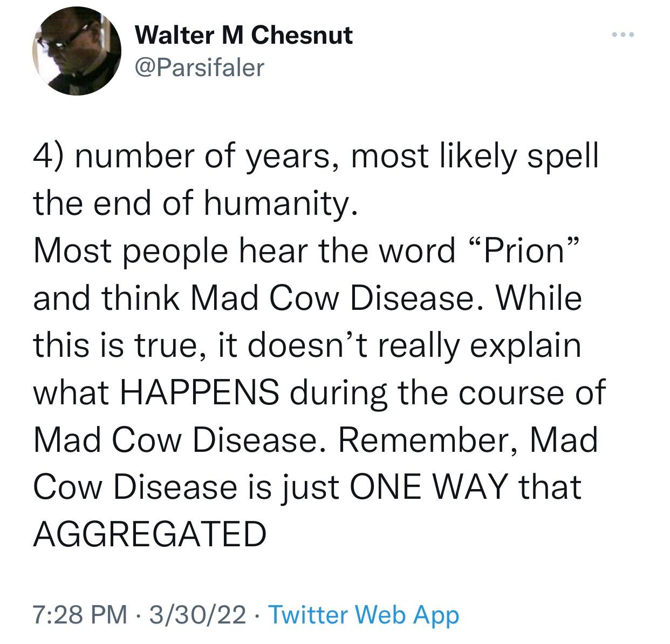This screenshot has height=644, width=670.
Task: Click the word "Remember" in the tweet
Action: pos(427,440)
